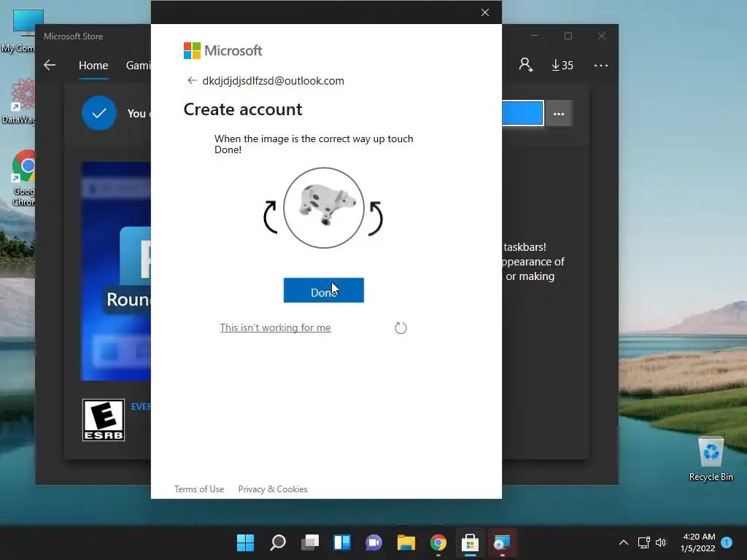This screenshot has height=560, width=747.
Task: Click email dkdjdjdjsdlfzsd@outlook.com text
Action: pos(273,81)
